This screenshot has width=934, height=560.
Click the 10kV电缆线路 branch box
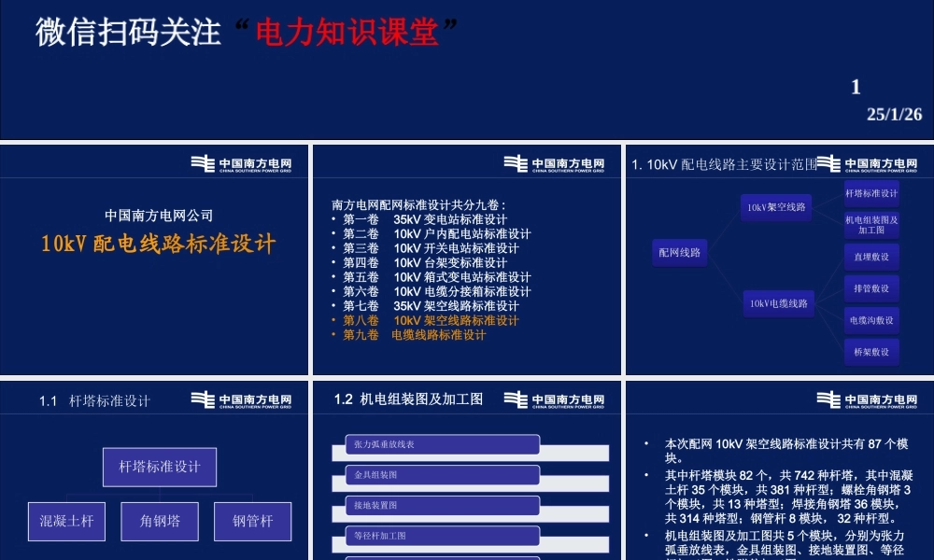point(777,303)
